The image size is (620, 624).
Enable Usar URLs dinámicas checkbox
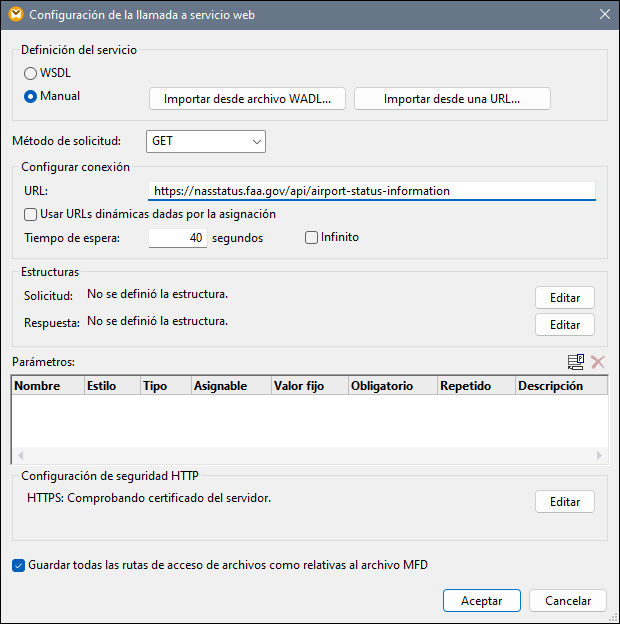(31, 214)
